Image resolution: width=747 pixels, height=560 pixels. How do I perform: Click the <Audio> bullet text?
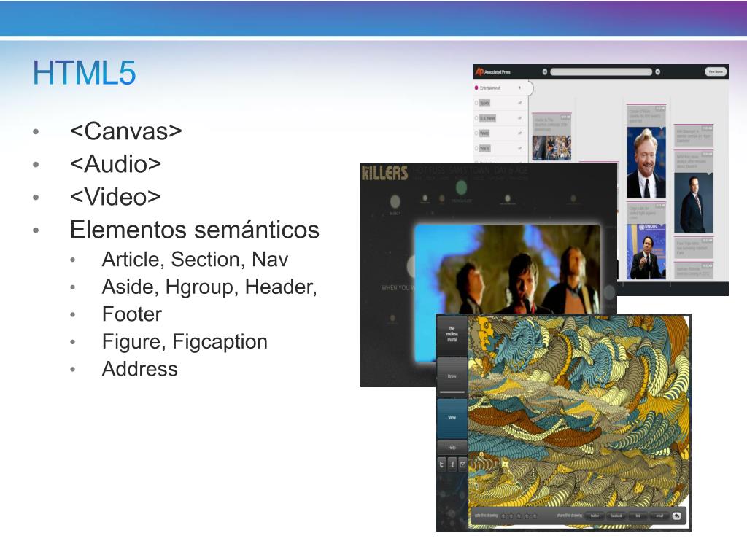(x=115, y=164)
